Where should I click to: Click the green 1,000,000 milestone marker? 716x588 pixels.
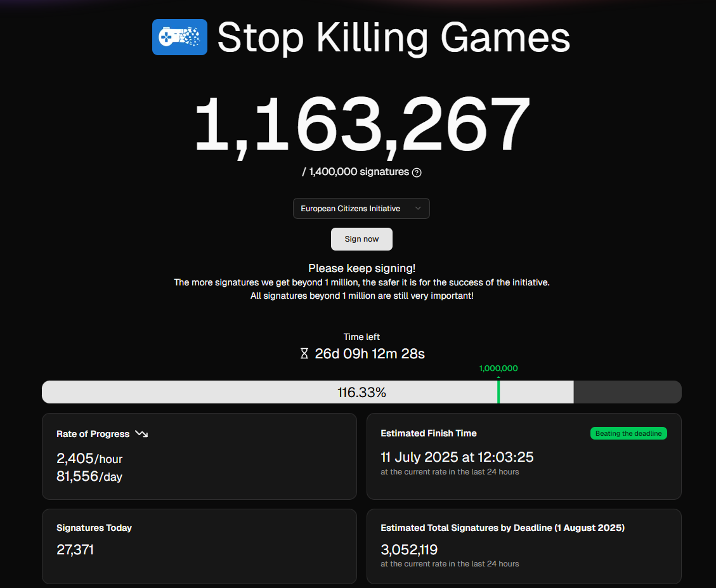tap(498, 391)
